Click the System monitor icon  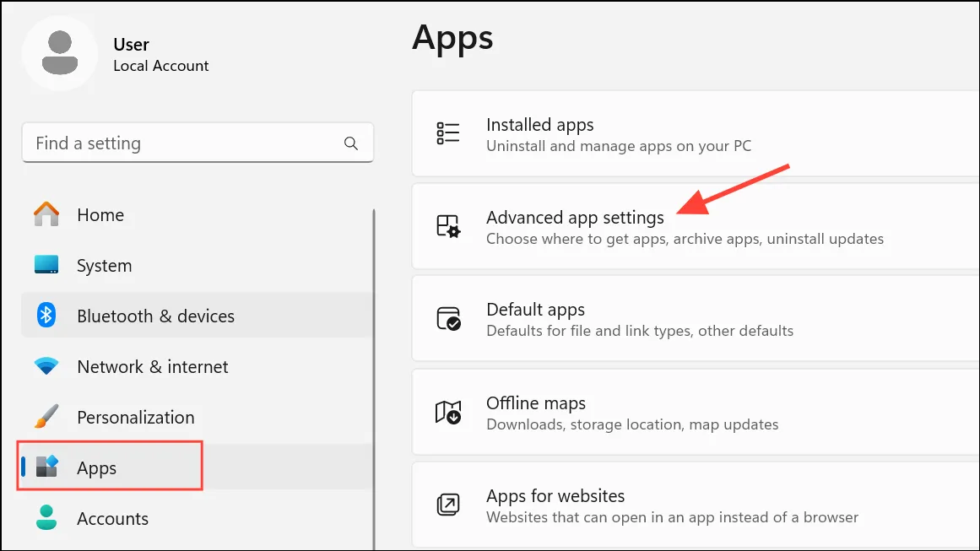click(46, 265)
